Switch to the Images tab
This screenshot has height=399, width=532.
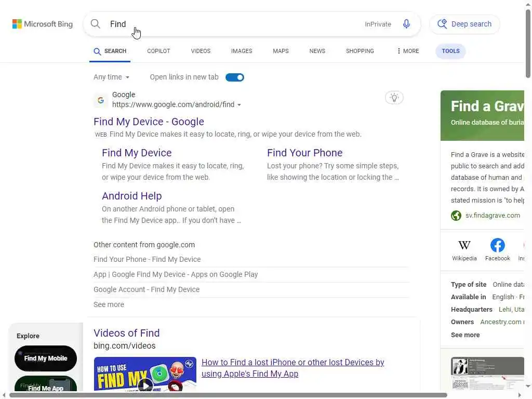click(x=242, y=51)
